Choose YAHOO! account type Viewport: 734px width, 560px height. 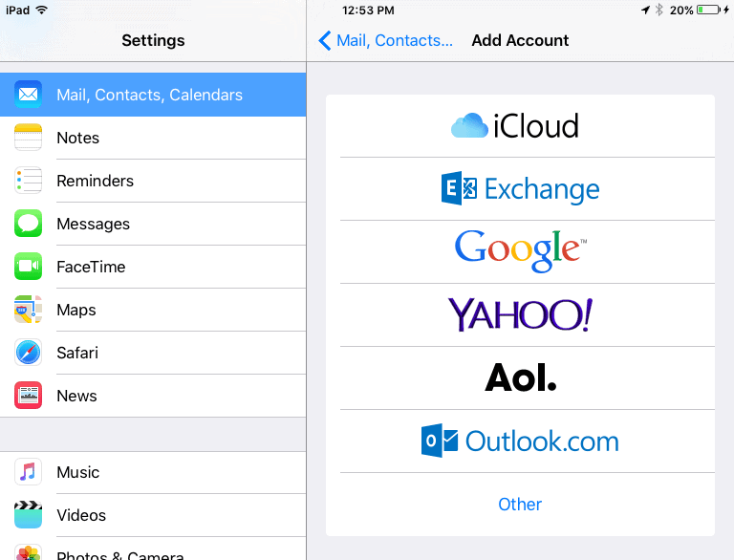pyautogui.click(x=520, y=314)
